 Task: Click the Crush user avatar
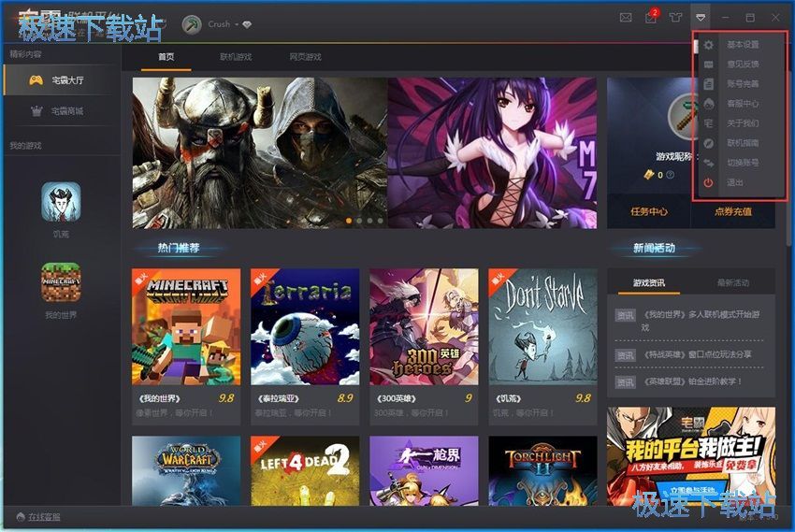(x=192, y=23)
